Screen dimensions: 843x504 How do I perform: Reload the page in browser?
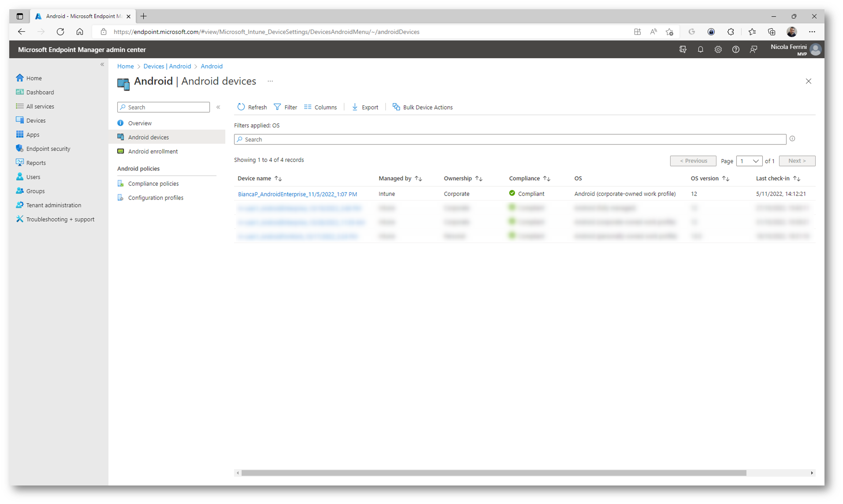60,32
